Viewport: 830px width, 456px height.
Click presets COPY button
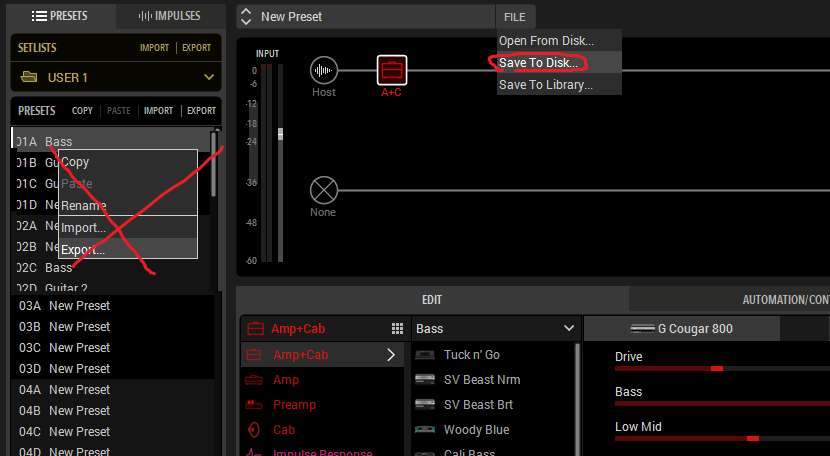pyautogui.click(x=82, y=111)
